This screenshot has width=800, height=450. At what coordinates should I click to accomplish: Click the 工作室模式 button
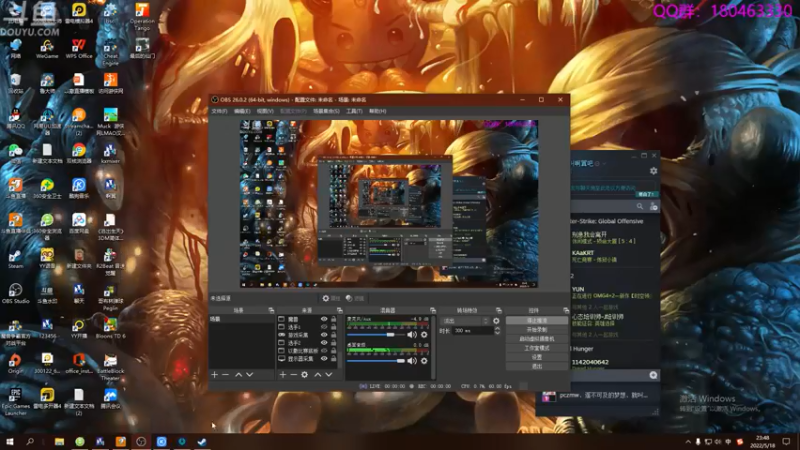point(537,348)
